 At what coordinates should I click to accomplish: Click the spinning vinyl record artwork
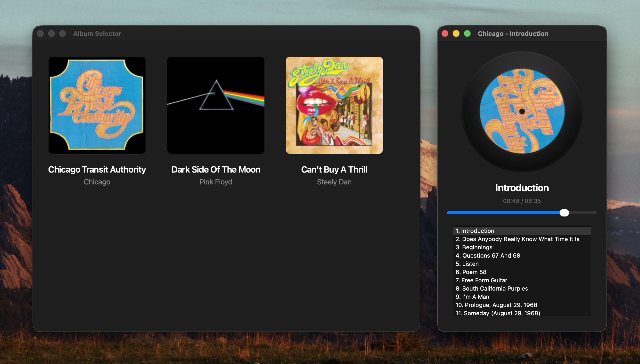tap(522, 111)
